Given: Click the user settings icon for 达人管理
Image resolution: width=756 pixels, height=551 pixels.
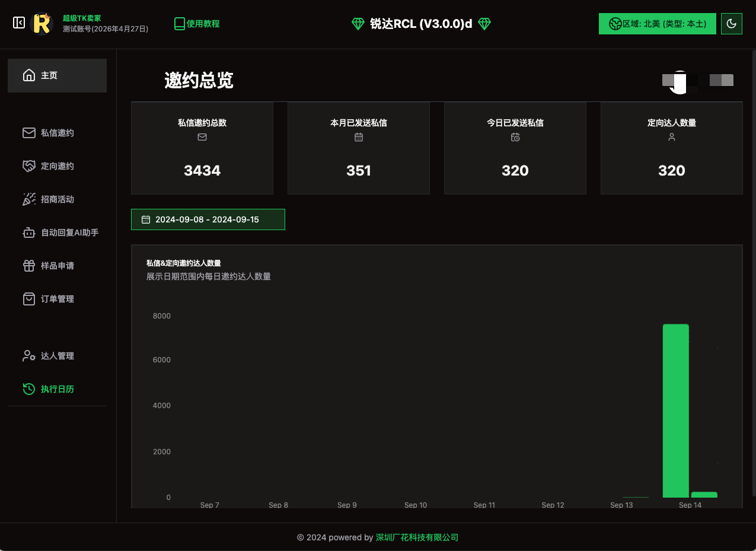Looking at the screenshot, I should [29, 356].
